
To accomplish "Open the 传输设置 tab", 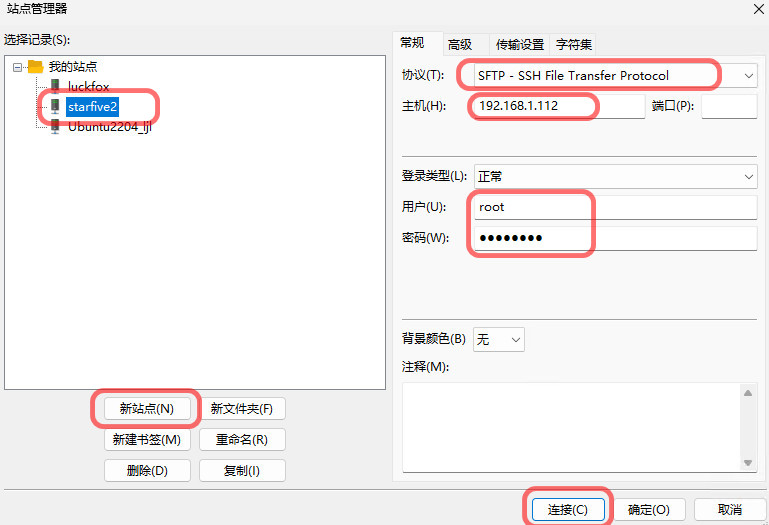I will [520, 45].
